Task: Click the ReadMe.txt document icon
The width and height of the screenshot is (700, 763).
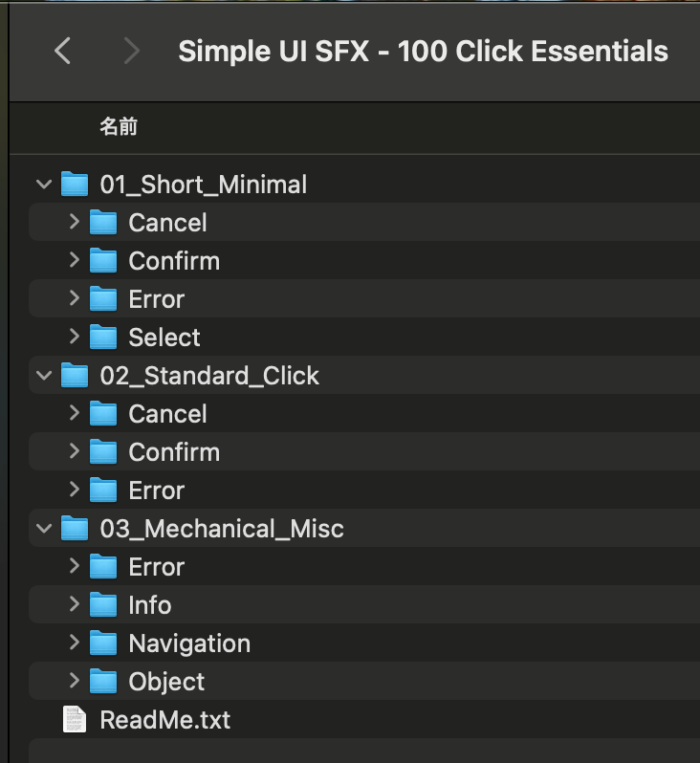Action: pos(75,720)
